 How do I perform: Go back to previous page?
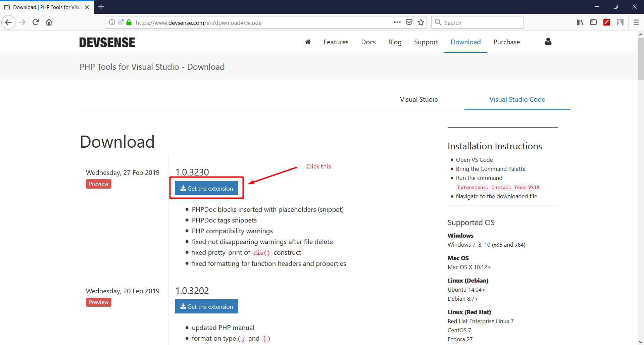coord(8,22)
